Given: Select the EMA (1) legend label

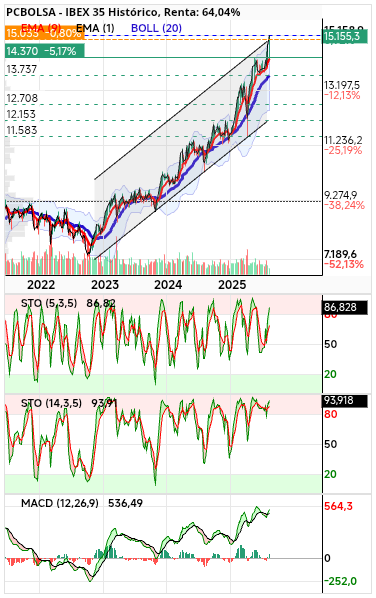Looking at the screenshot, I should click(95, 28).
